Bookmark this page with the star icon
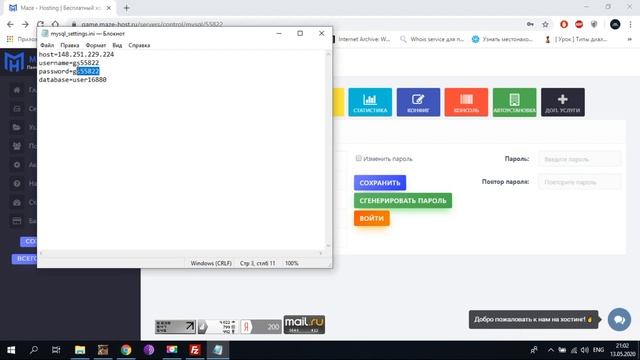The width and height of the screenshot is (640, 360). [x=545, y=24]
